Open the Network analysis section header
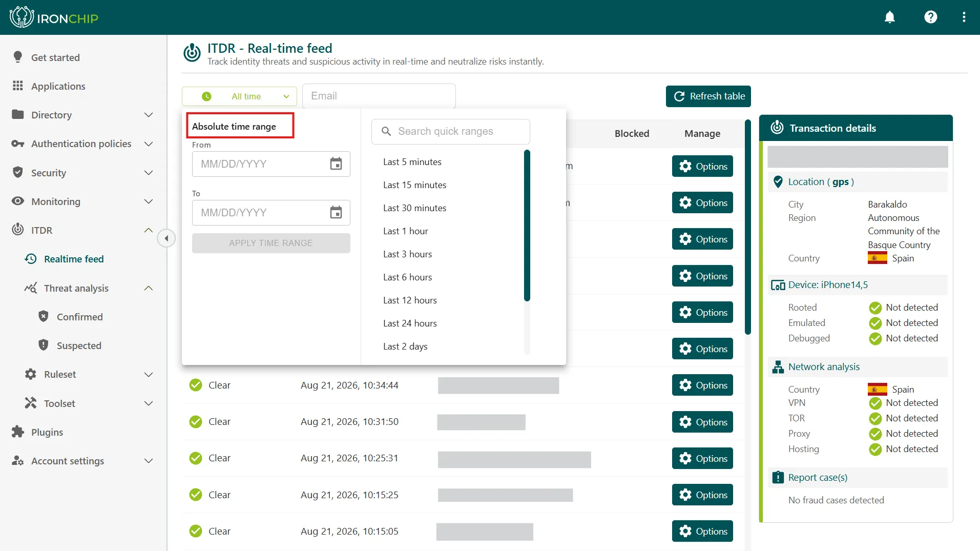This screenshot has width=980, height=551. (x=858, y=367)
